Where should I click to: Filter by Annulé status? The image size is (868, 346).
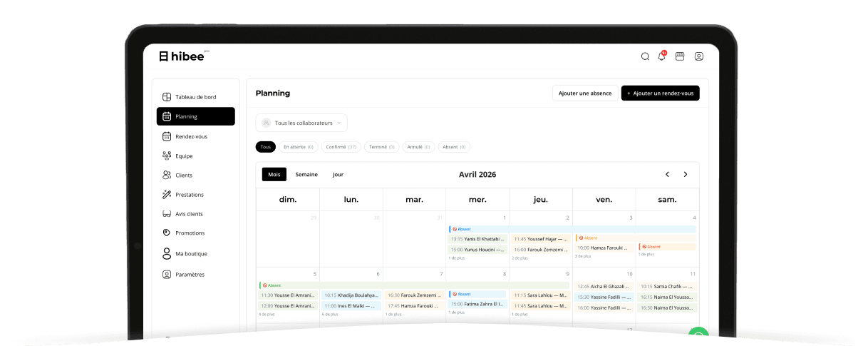click(419, 147)
